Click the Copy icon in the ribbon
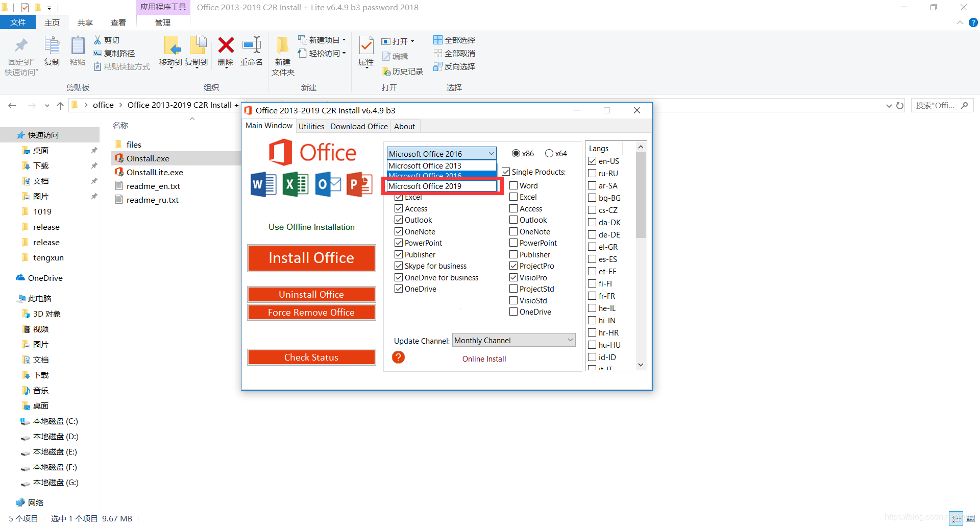 coord(52,45)
